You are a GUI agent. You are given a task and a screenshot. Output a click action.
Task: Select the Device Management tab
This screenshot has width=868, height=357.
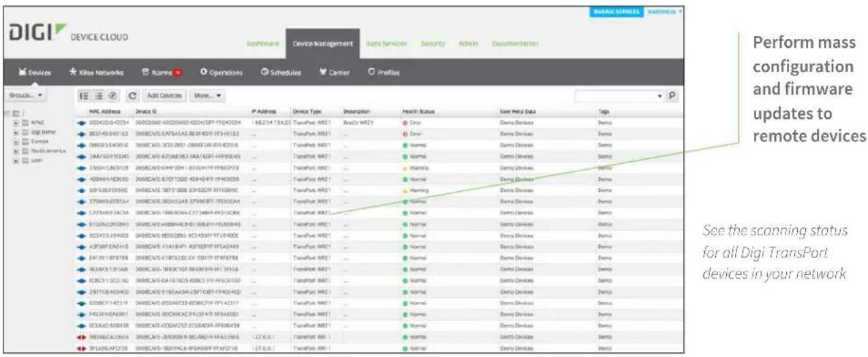click(323, 44)
